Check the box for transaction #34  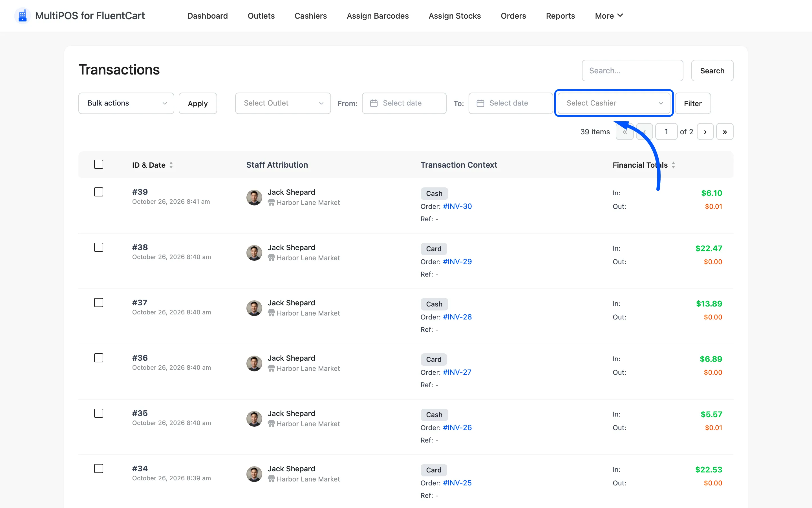pyautogui.click(x=99, y=468)
